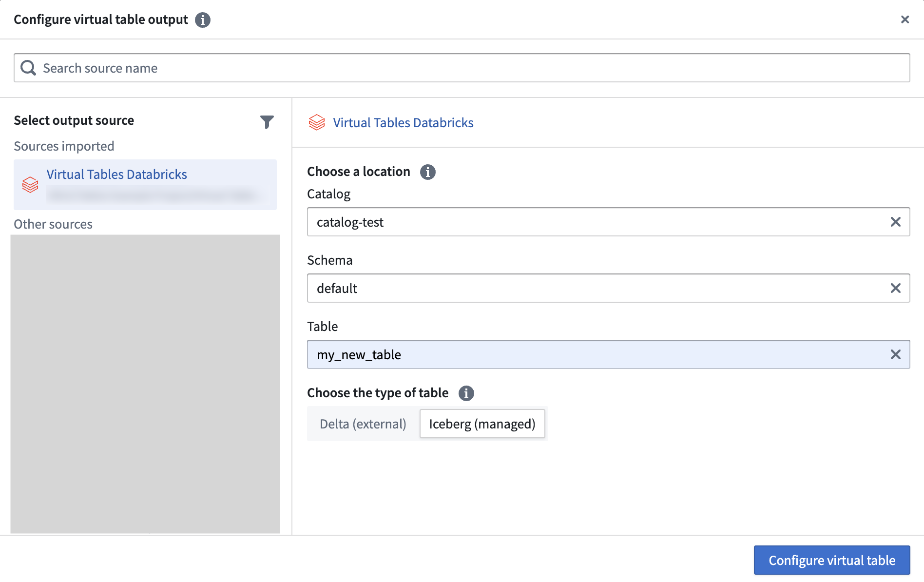Click the Schema field label

[x=330, y=260]
